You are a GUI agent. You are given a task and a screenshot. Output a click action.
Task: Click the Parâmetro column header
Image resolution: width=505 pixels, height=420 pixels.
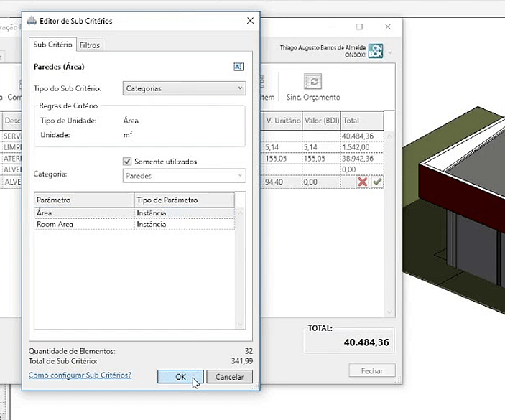coord(84,200)
